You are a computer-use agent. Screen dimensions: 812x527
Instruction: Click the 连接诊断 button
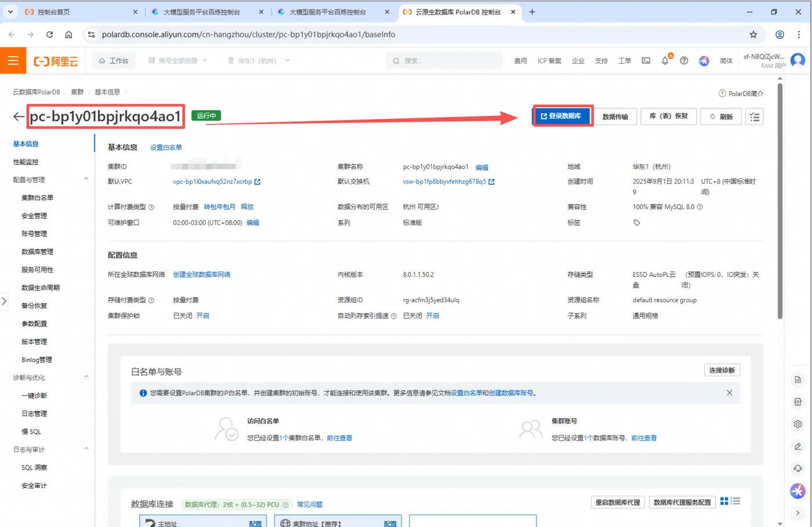pos(722,370)
